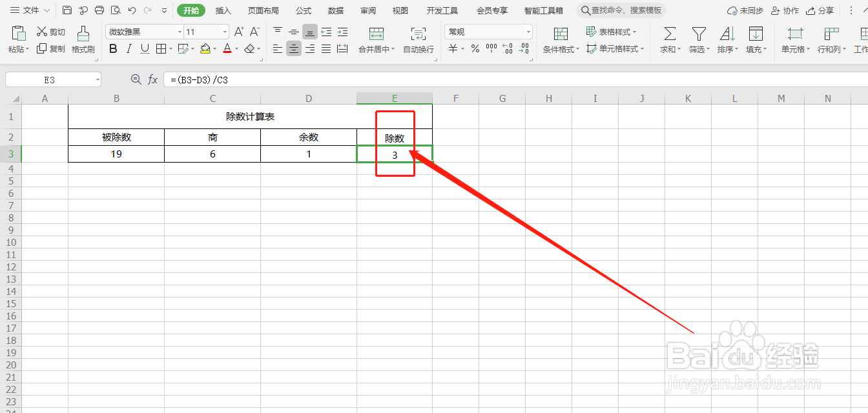Switch to the 数据 (Data) tab
Viewport: 868px width, 413px height.
tap(336, 10)
